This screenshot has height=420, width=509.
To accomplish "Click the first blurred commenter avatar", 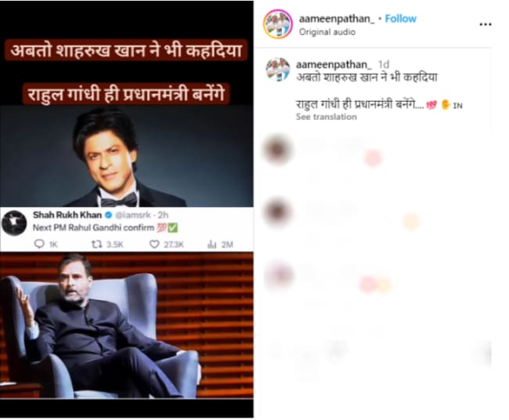I will pos(277,150).
